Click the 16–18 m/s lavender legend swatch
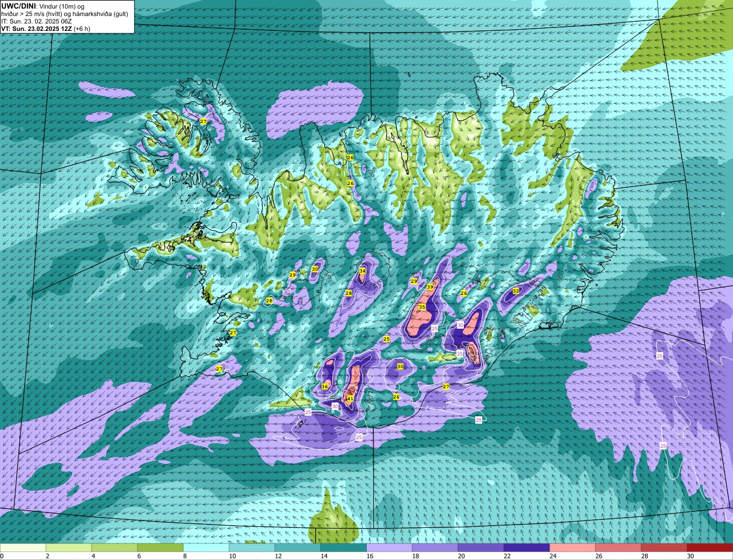The image size is (733, 560). tap(389, 548)
